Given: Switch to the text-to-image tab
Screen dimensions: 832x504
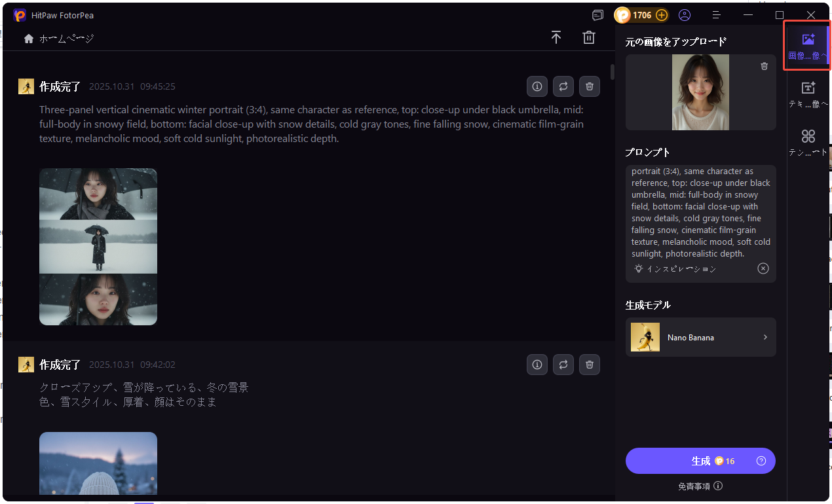Looking at the screenshot, I should (x=808, y=94).
